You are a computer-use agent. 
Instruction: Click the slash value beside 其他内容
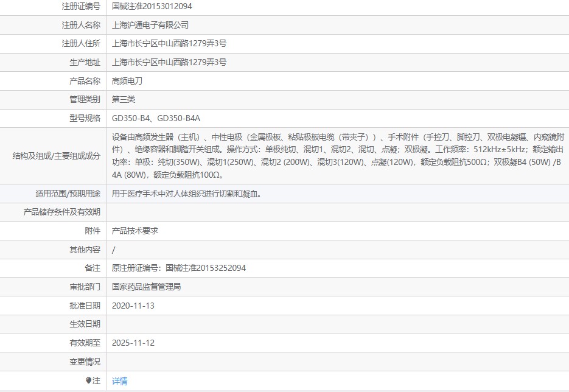(x=114, y=250)
